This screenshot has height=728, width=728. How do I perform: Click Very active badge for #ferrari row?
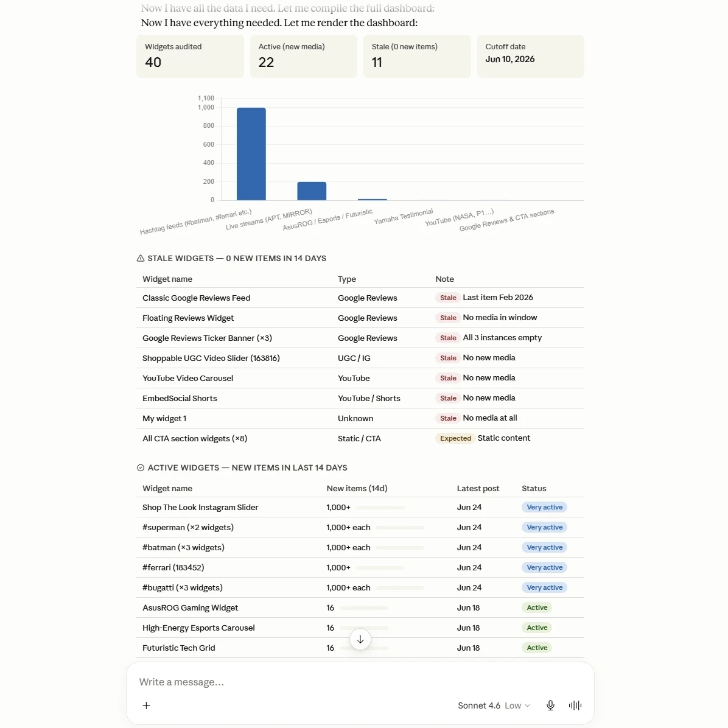[544, 567]
